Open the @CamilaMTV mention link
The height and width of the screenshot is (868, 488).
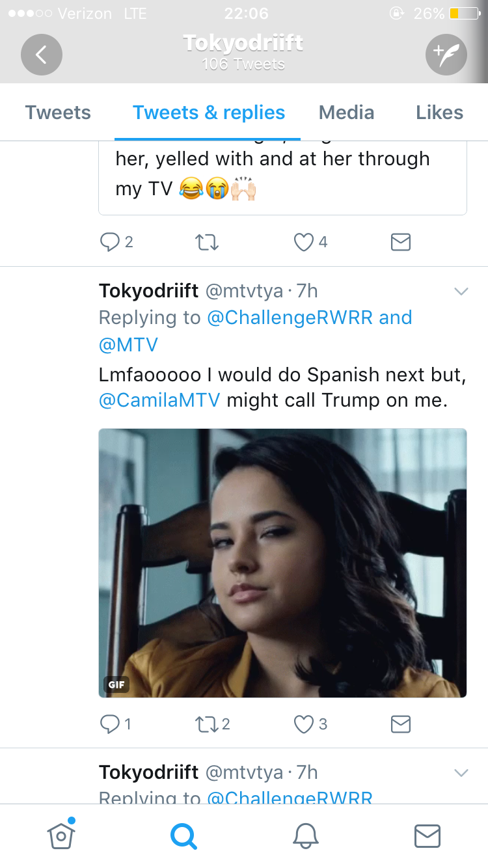[159, 400]
